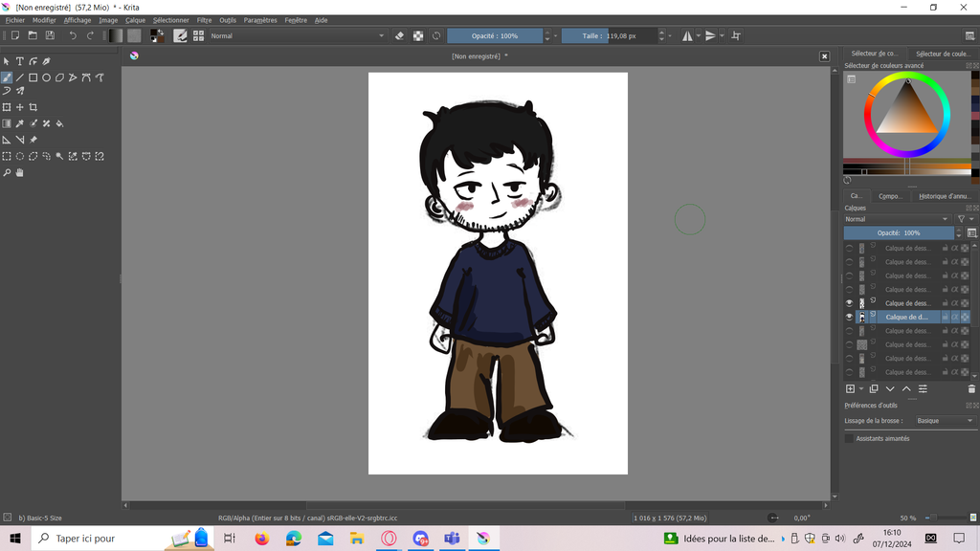The height and width of the screenshot is (551, 980).
Task: Delete layer with the trash icon
Action: click(x=971, y=389)
